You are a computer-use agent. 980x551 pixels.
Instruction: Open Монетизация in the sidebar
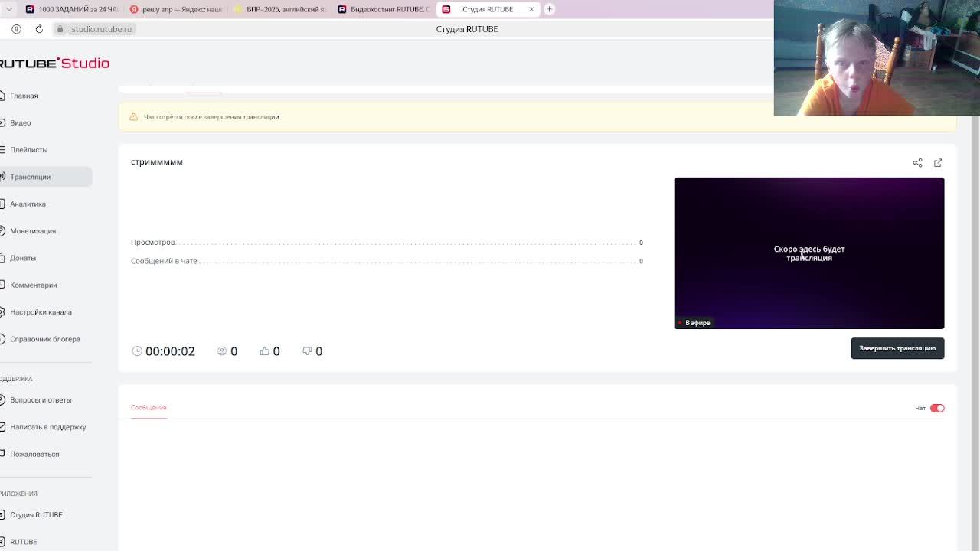point(33,231)
